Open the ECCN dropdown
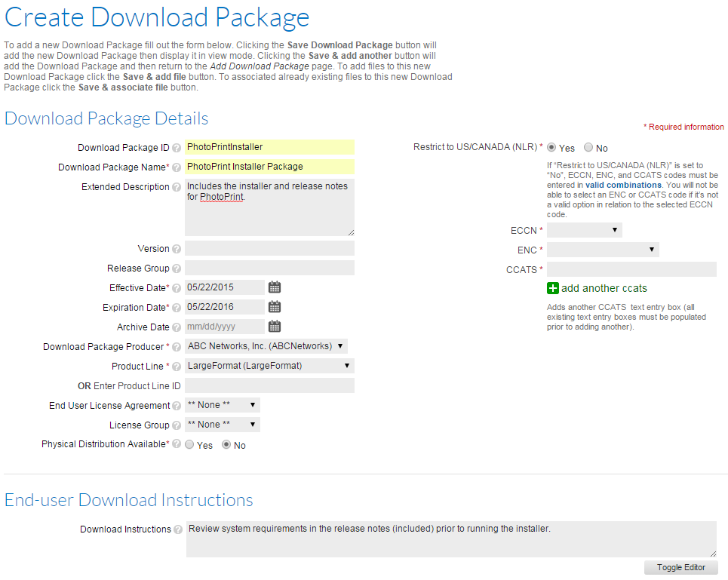 pos(585,230)
